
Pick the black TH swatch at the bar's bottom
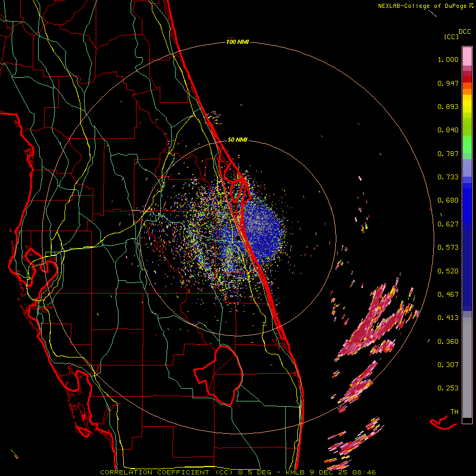[467, 420]
